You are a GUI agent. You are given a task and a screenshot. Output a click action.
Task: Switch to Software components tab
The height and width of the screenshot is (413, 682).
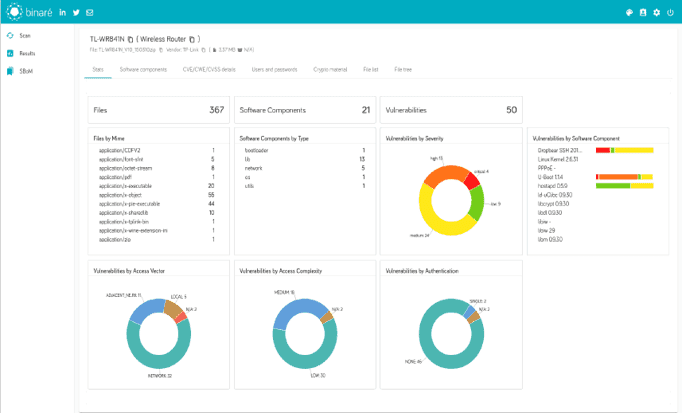[144, 70]
